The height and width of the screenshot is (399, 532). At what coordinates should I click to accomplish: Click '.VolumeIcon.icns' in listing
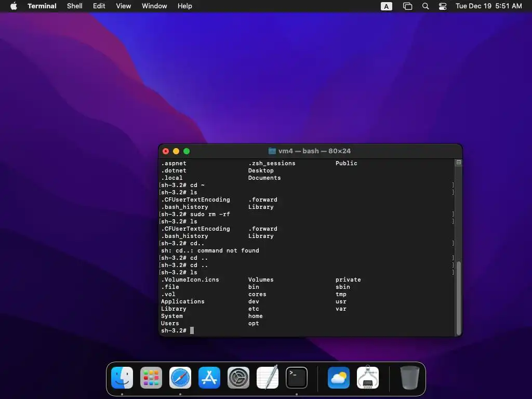[190, 280]
